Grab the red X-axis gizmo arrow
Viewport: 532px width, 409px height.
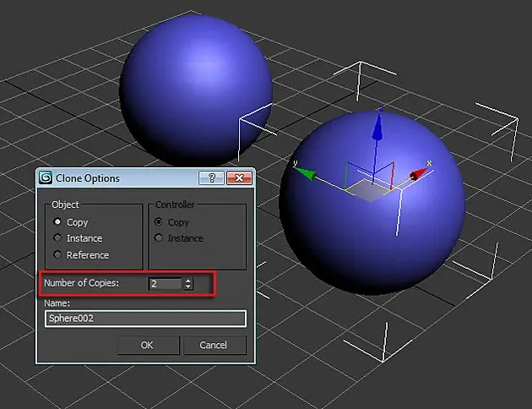(420, 172)
